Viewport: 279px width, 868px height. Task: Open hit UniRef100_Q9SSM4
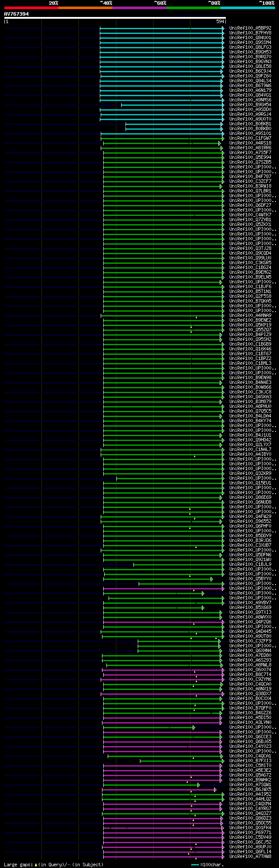(250, 43)
